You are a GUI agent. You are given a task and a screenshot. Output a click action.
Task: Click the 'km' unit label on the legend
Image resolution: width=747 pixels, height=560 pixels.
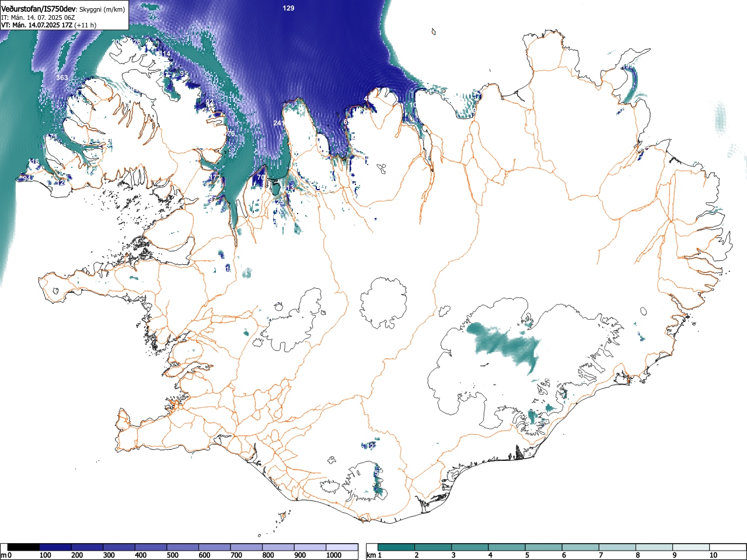[371, 555]
